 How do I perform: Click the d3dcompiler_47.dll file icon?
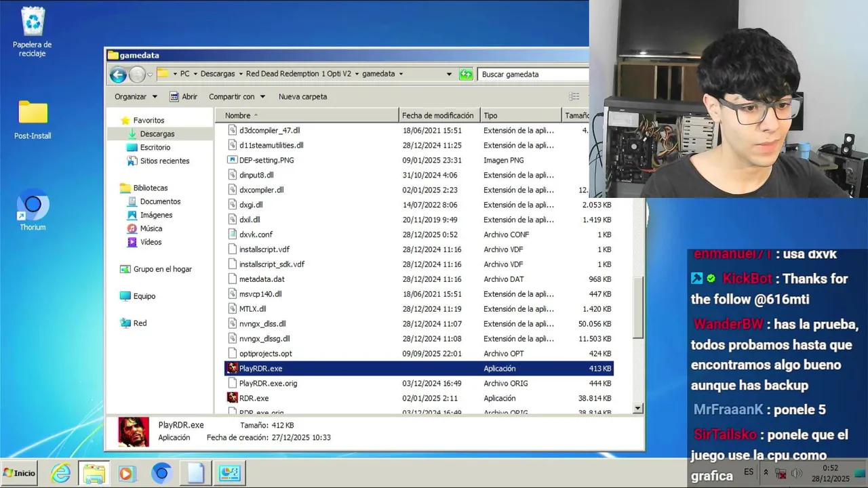233,130
